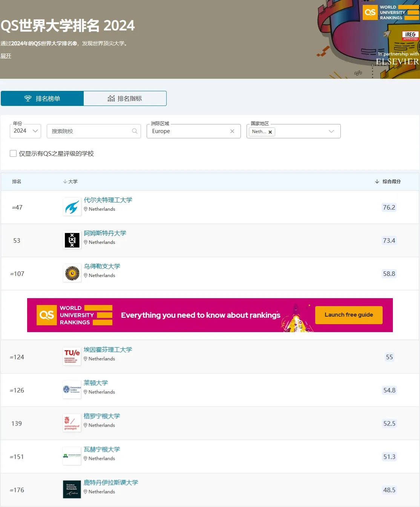Clear the Europe region filter
This screenshot has width=420, height=507.
232,131
